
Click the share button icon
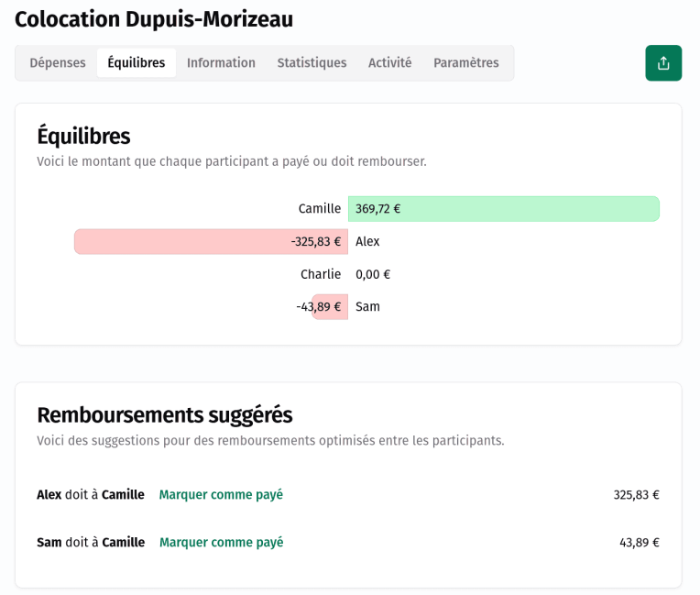663,63
